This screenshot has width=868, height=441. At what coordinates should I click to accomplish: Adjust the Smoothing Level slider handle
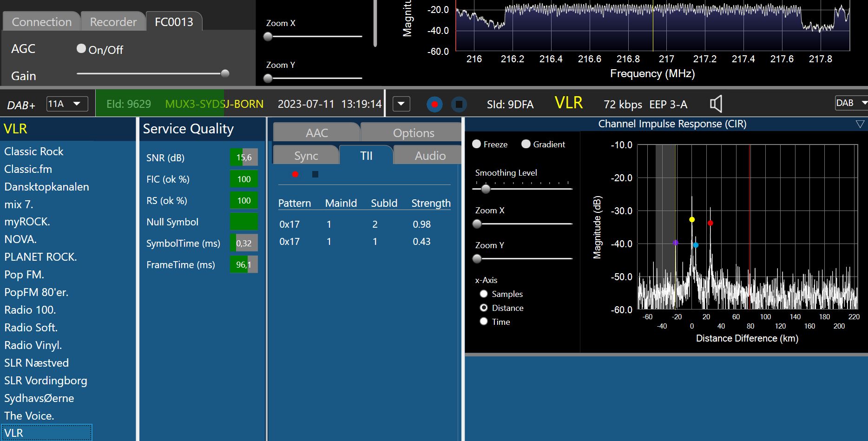(x=486, y=189)
